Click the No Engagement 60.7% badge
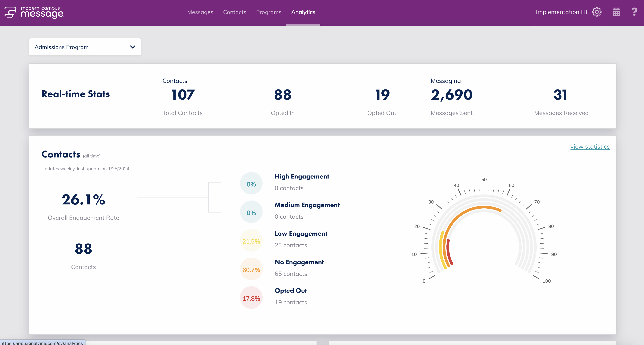This screenshot has width=644, height=345. pyautogui.click(x=251, y=269)
